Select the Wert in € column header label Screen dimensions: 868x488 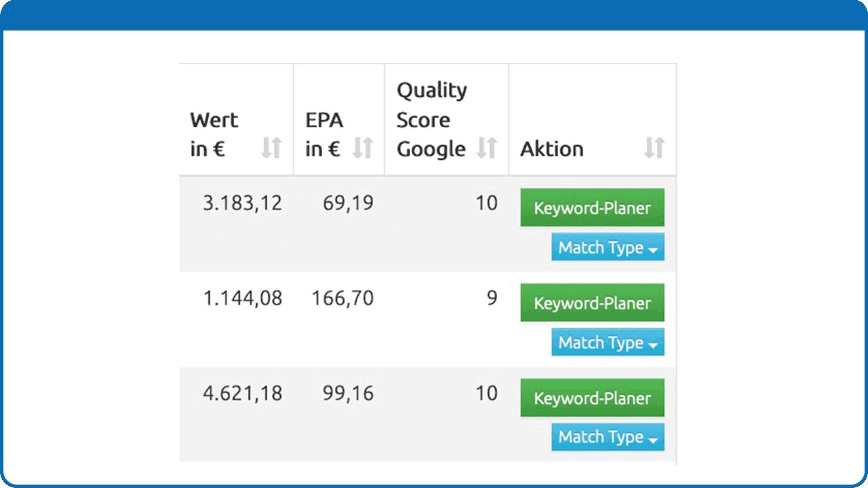point(214,134)
